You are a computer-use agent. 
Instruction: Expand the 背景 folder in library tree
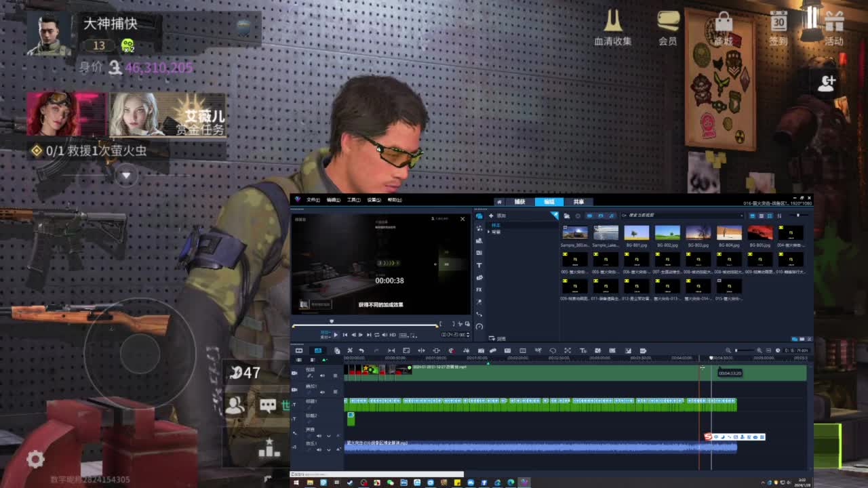(489, 232)
